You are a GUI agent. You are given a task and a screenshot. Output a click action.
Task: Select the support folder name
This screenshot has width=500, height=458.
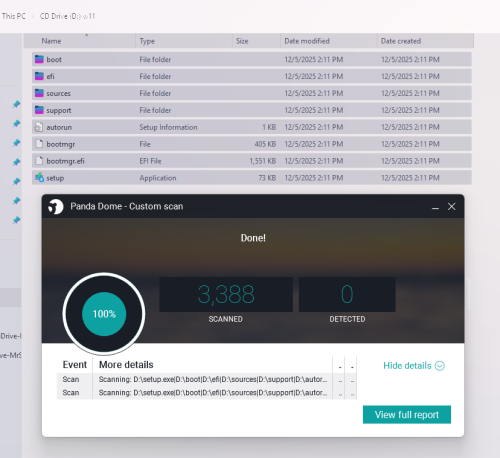[59, 110]
